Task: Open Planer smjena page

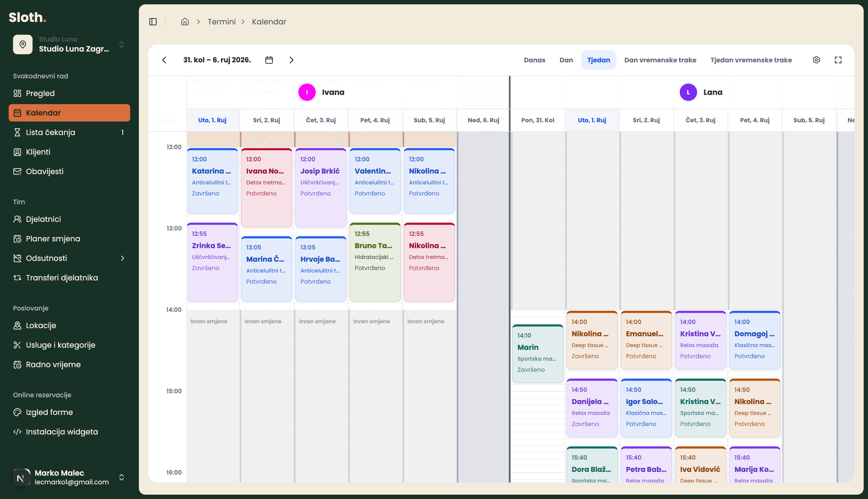Action: click(69, 239)
